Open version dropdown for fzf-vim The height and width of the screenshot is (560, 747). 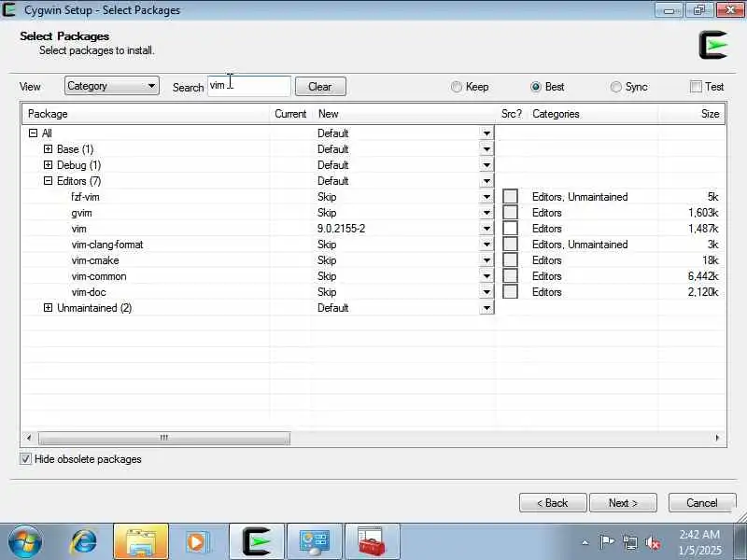pyautogui.click(x=486, y=197)
